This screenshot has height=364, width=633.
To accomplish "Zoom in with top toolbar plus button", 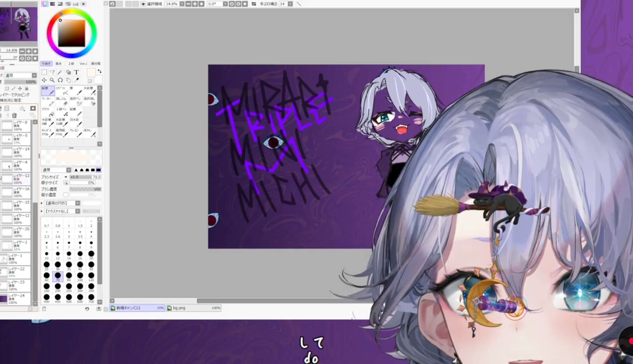I will (x=195, y=4).
